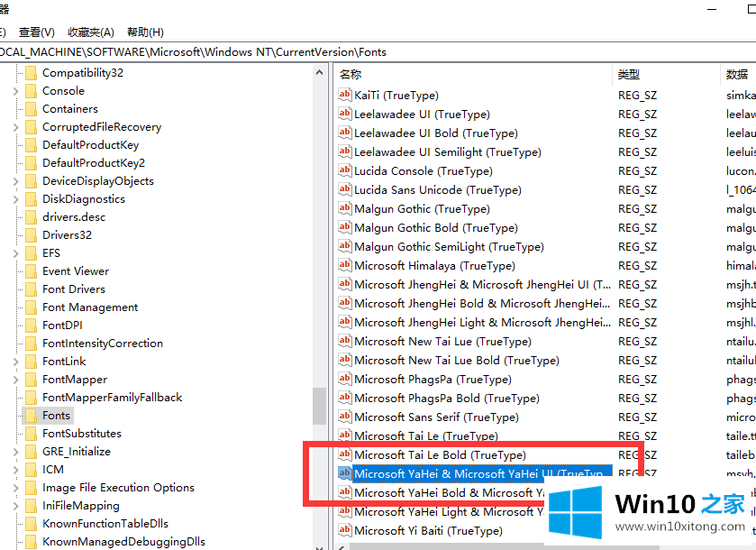Sort by the 类型 column header
The image size is (756, 550).
[667, 74]
